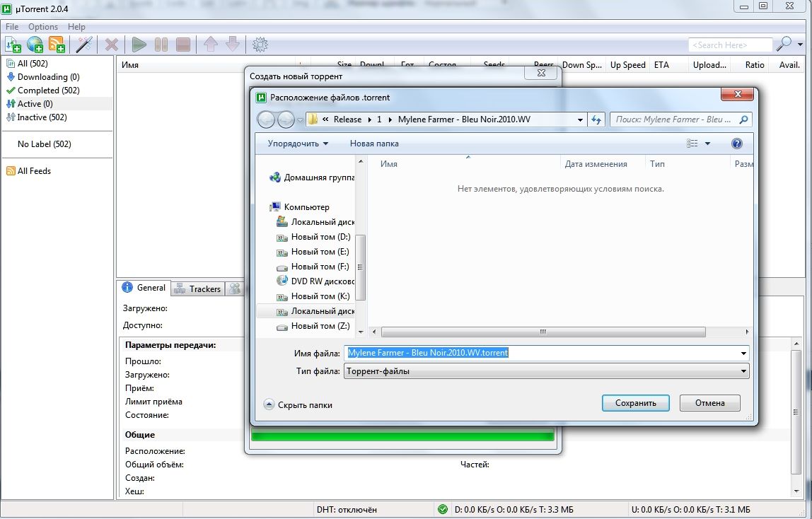Click the Add RSS Feed toolbar icon
The height and width of the screenshot is (519, 812).
click(57, 45)
